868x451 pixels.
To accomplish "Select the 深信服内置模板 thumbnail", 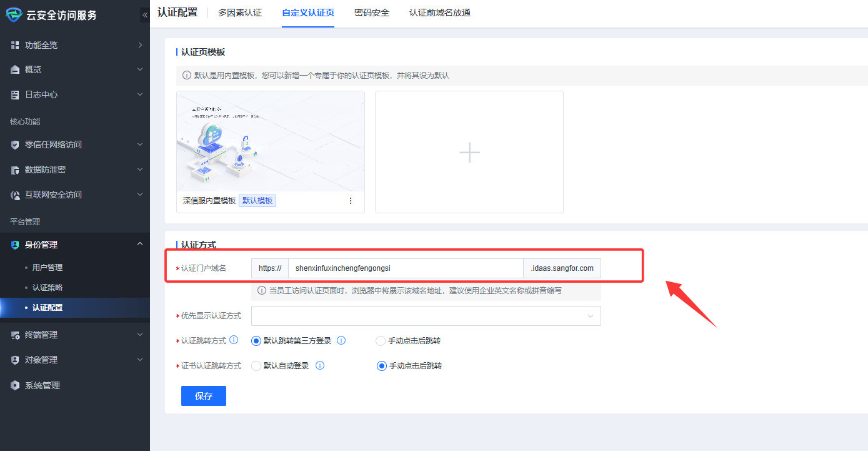I will [271, 141].
